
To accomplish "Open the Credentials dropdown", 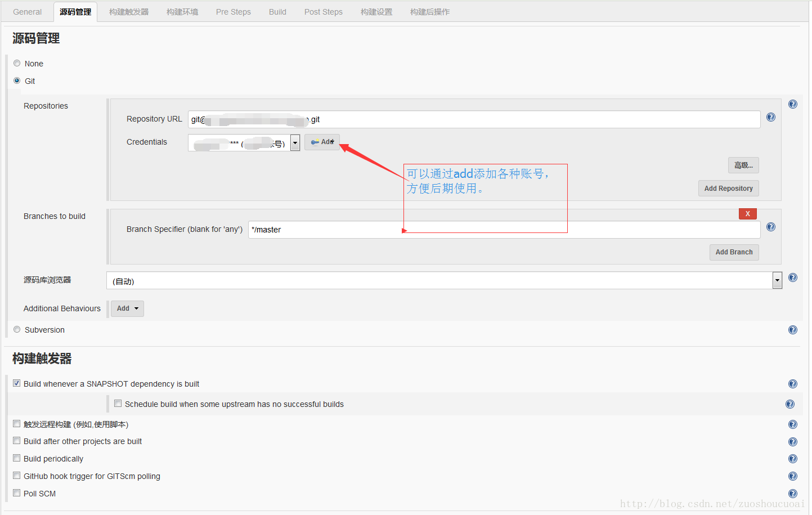I will [x=244, y=143].
